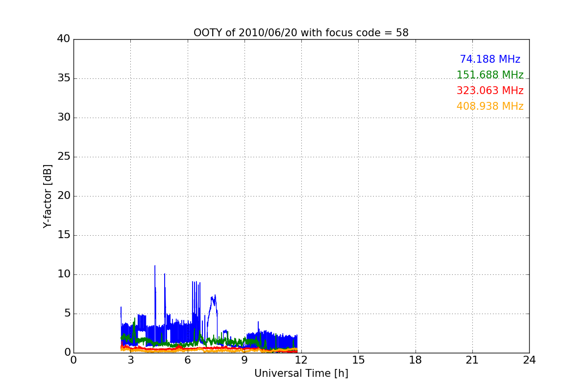Screen dimensions: 588x392
Task: Click the blue hump peak around 7.5 hours
Action: 215,296
